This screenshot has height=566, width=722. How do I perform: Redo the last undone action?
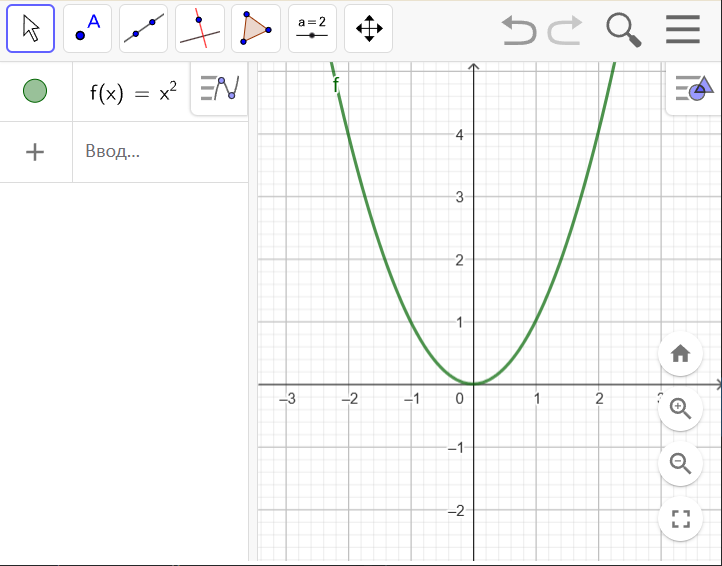coord(565,30)
